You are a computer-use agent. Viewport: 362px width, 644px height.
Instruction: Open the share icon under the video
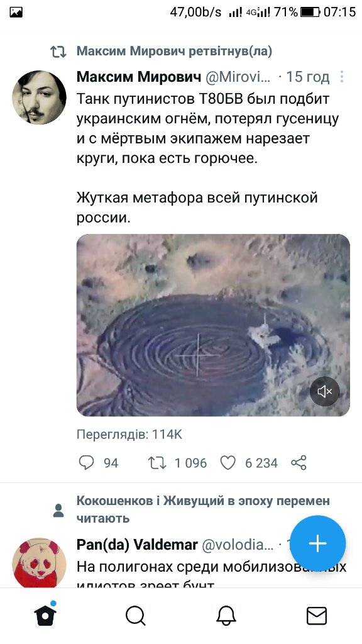(299, 463)
